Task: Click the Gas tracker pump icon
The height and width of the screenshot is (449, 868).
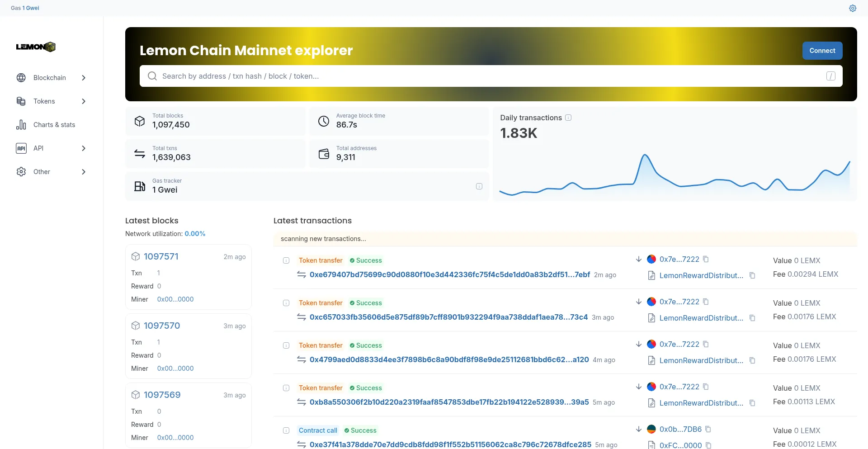Action: click(x=140, y=186)
